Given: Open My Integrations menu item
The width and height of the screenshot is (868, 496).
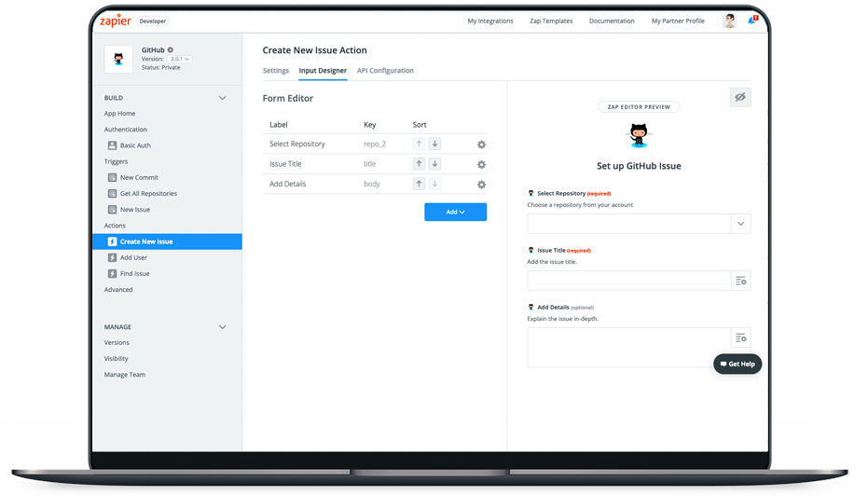Looking at the screenshot, I should click(x=489, y=21).
